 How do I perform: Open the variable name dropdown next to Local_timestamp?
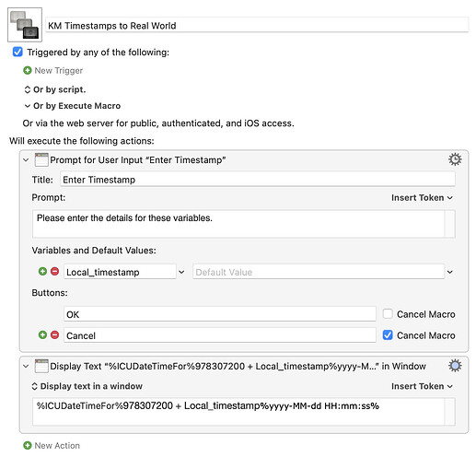coord(181,272)
